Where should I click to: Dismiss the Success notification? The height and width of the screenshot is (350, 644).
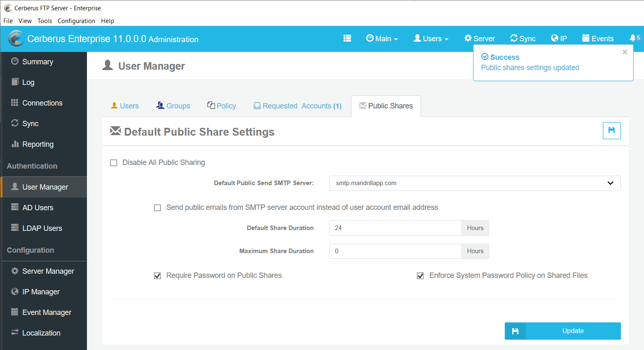(x=625, y=52)
